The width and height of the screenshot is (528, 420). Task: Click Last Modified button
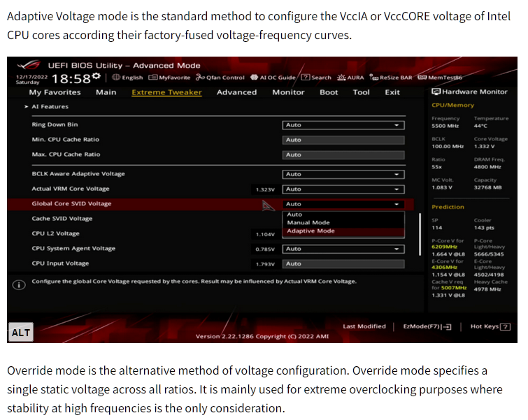364,326
